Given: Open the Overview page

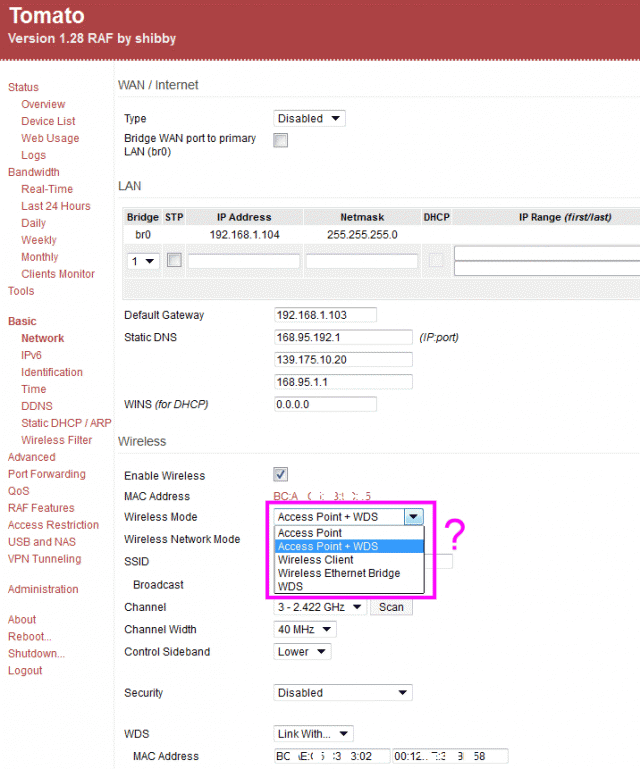Looking at the screenshot, I should (43, 104).
